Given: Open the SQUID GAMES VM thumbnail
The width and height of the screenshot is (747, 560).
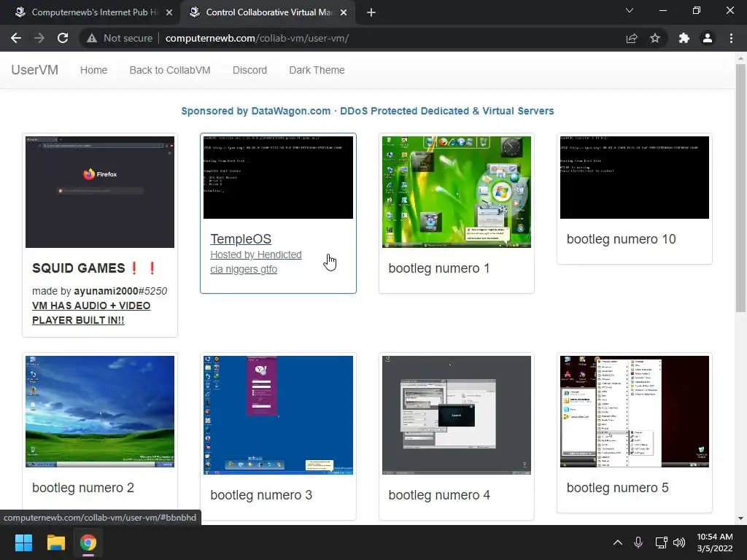Looking at the screenshot, I should point(100,192).
